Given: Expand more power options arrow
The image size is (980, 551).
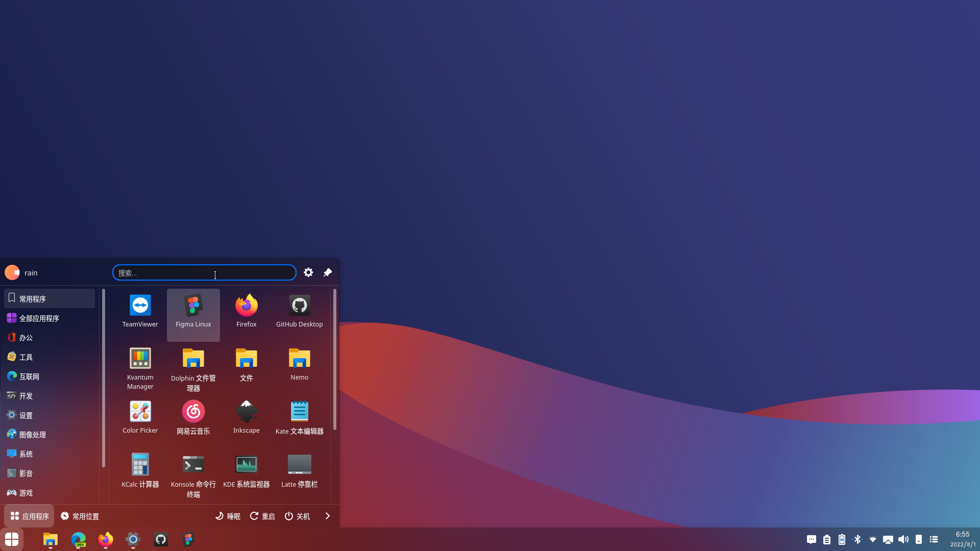Looking at the screenshot, I should [328, 516].
